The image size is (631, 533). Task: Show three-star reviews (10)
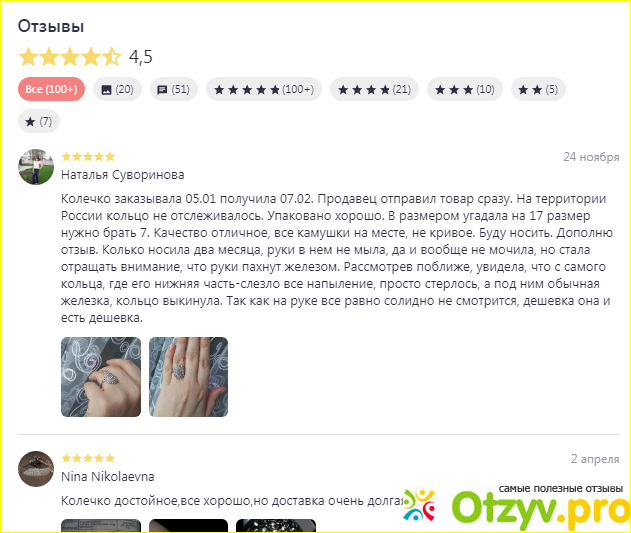[x=465, y=89]
